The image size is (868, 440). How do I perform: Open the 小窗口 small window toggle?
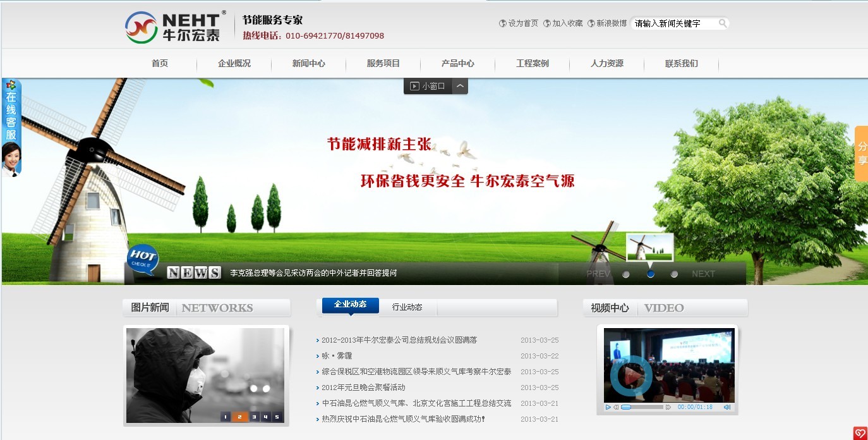pos(428,86)
